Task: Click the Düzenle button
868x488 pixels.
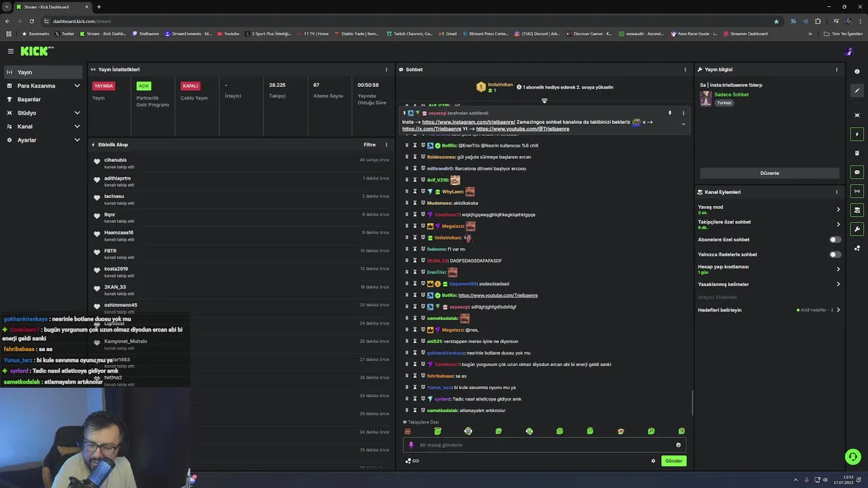Action: pyautogui.click(x=769, y=173)
